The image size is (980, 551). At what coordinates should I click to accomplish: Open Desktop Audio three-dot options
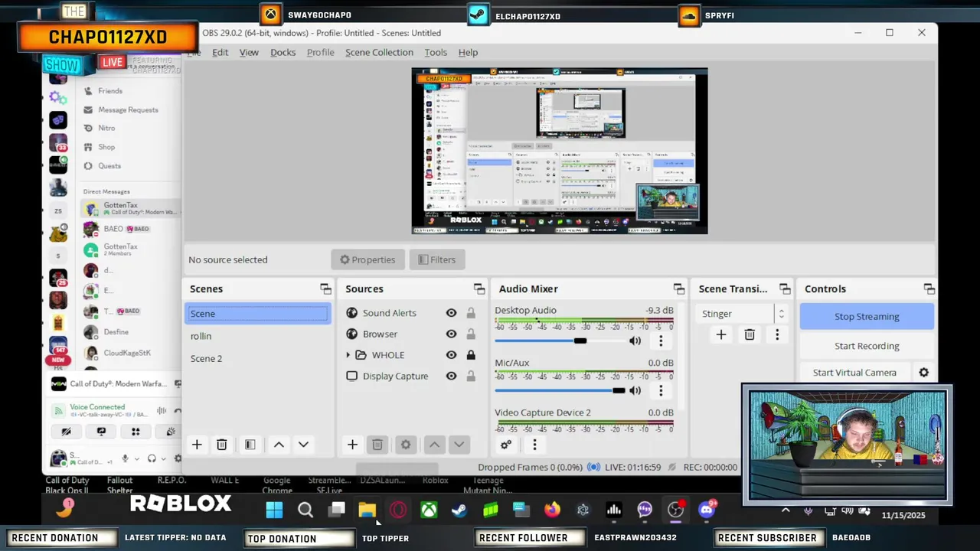coord(661,341)
